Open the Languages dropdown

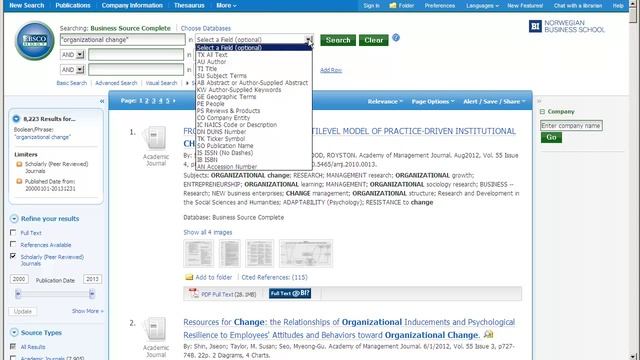[x=482, y=6]
